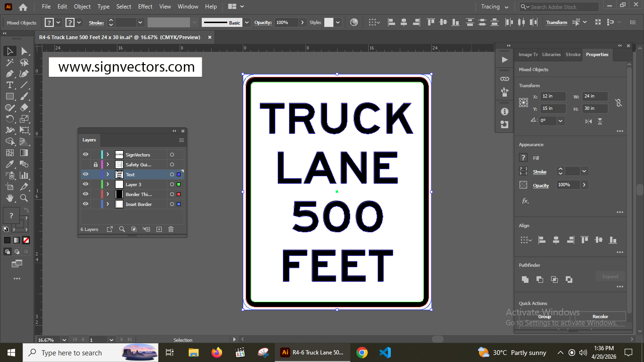The image size is (644, 362).
Task: Click the W width input field in Transform
Action: coord(594,96)
